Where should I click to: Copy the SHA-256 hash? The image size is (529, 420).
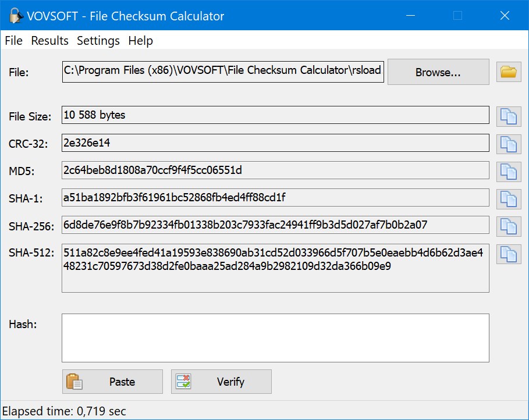509,226
